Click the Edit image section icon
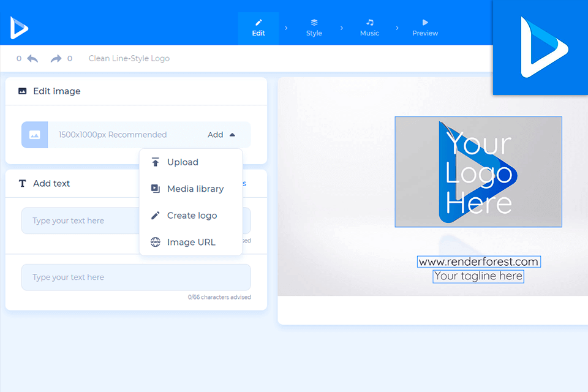This screenshot has width=588, height=392. (23, 91)
